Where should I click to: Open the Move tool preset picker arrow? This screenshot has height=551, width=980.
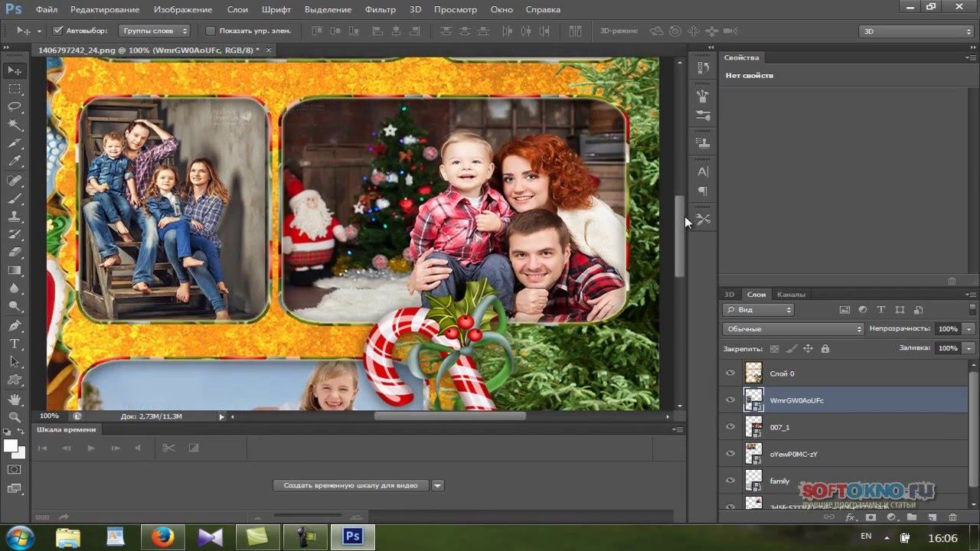pos(38,31)
